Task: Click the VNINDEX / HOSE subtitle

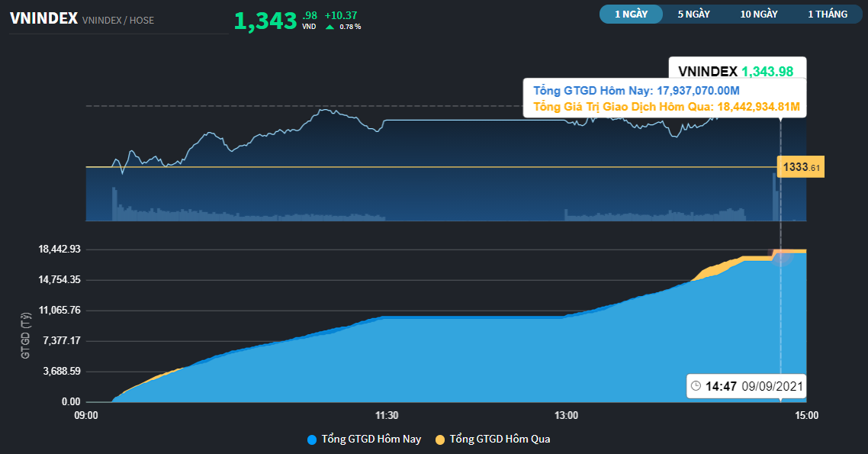Action: click(118, 20)
